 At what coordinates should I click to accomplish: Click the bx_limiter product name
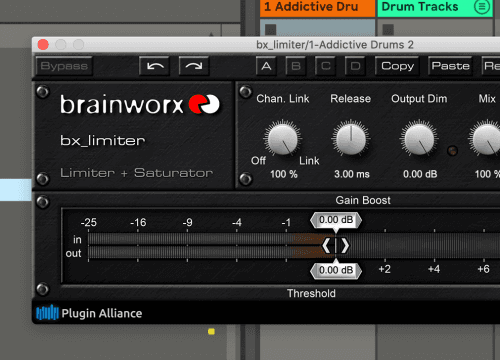tap(103, 140)
